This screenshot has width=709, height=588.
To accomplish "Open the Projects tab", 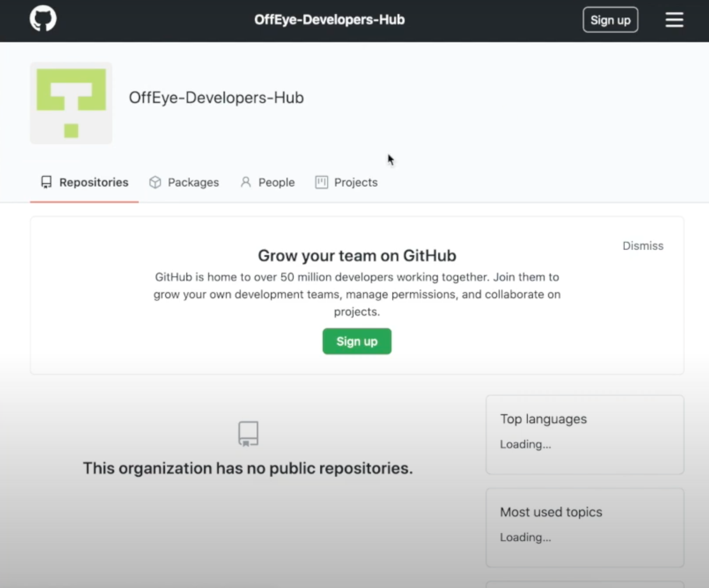I will click(346, 183).
